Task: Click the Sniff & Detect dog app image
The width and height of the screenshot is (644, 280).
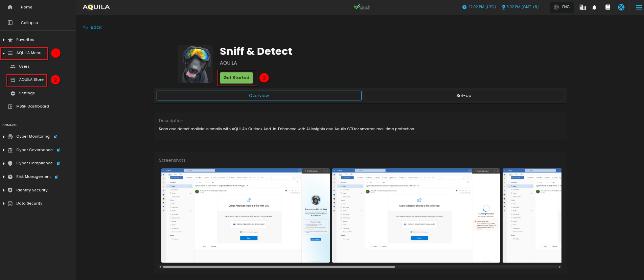Action: [195, 64]
